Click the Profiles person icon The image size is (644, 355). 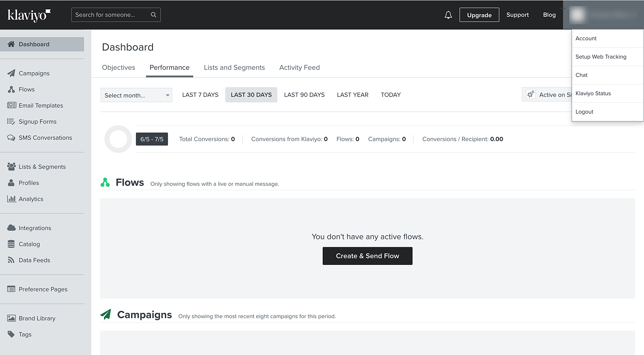tap(11, 183)
